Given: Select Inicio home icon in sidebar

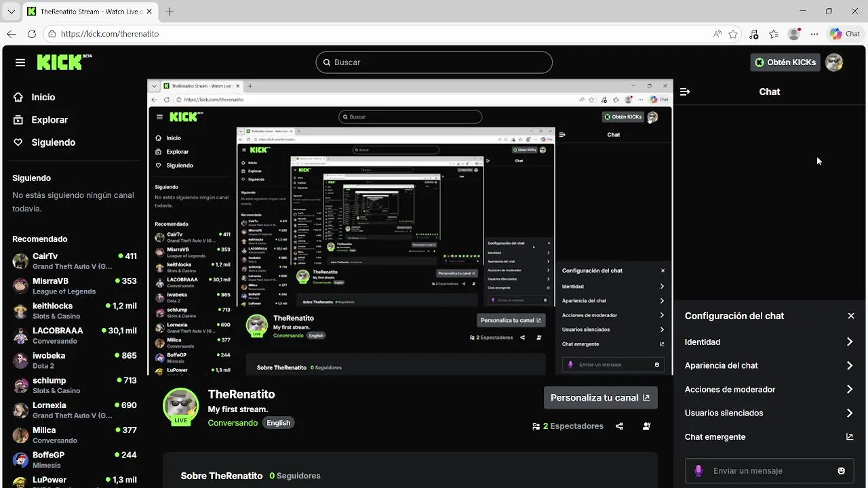Looking at the screenshot, I should click(18, 97).
